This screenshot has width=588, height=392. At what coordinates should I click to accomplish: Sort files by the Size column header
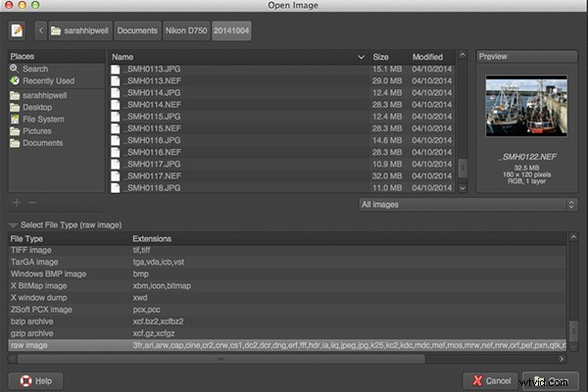click(388, 57)
